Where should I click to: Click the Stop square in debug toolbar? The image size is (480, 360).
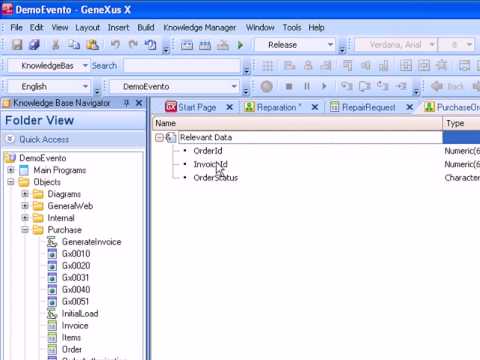pyautogui.click(x=289, y=87)
